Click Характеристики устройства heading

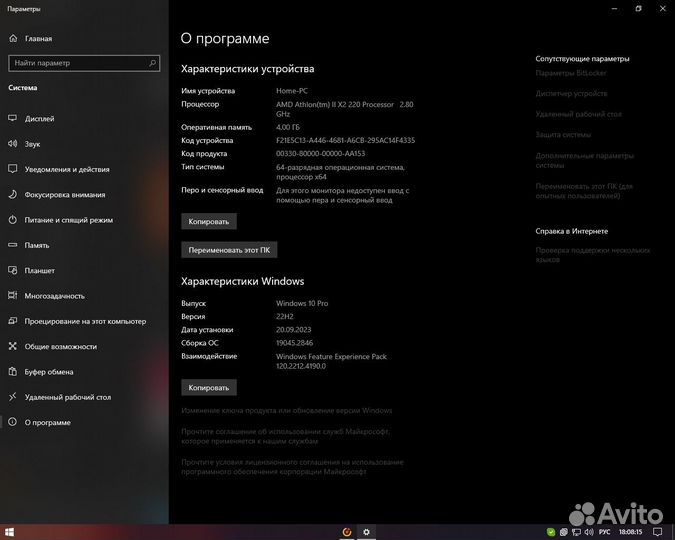click(248, 69)
